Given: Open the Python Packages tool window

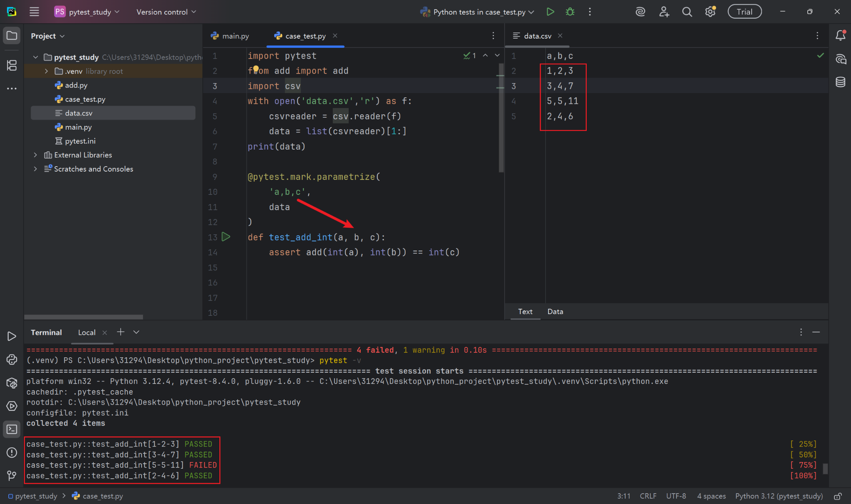Looking at the screenshot, I should point(12,383).
